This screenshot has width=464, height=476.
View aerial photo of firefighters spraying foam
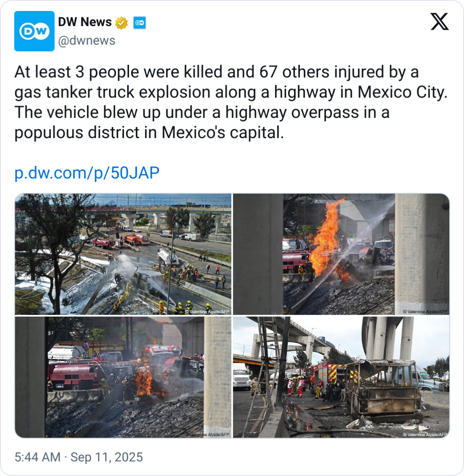123,254
